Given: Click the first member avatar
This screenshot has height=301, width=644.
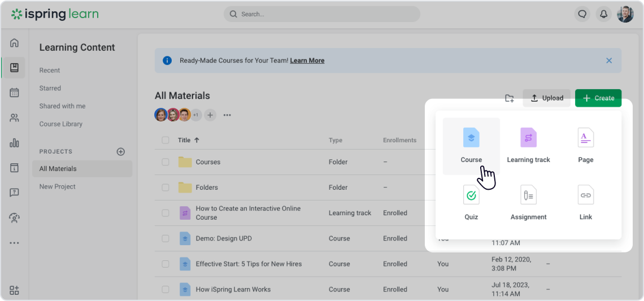Looking at the screenshot, I should click(160, 115).
